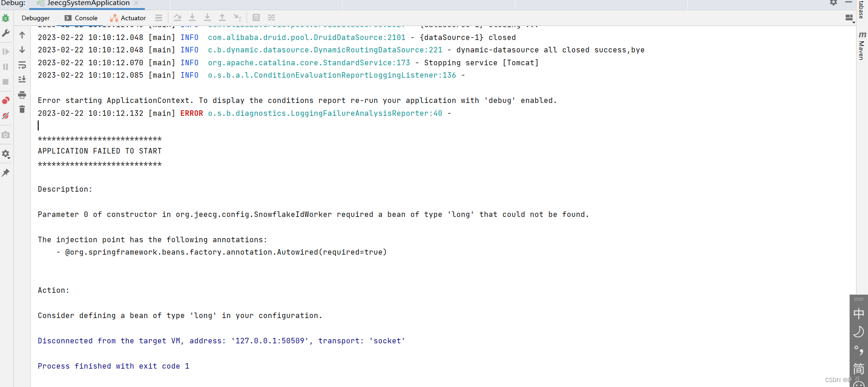The image size is (868, 387).
Task: Click the thread dump camera icon
Action: point(6,135)
